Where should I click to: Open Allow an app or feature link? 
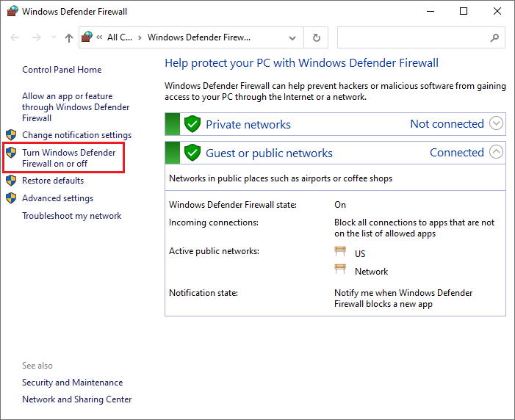pos(76,107)
